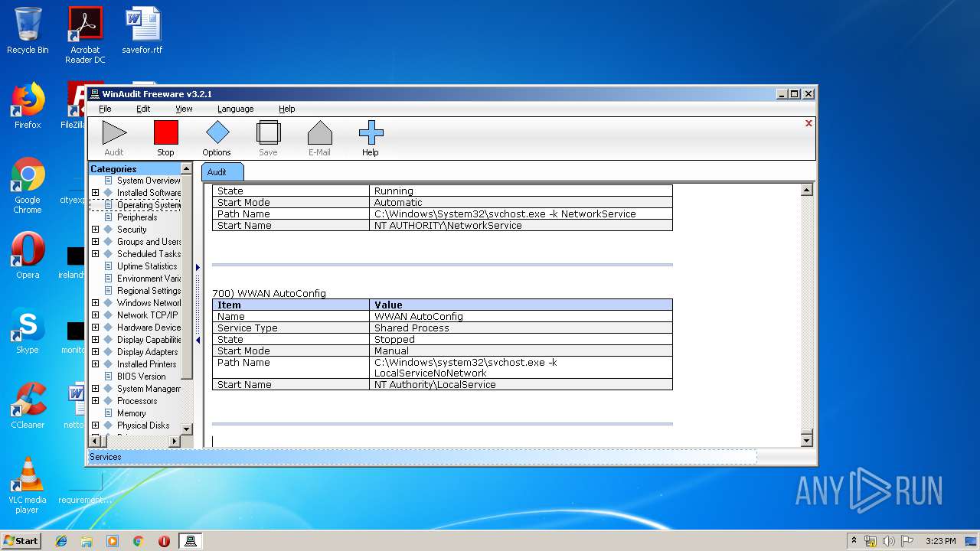The height and width of the screenshot is (551, 980).
Task: Expand the Hardware Devices tree node
Action: coord(95,328)
